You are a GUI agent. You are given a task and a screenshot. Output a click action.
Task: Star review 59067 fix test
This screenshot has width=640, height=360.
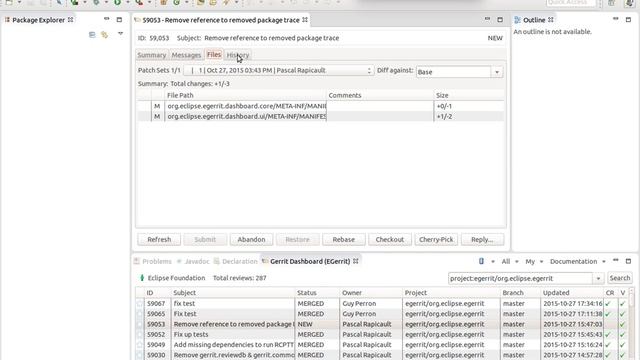[x=140, y=304]
